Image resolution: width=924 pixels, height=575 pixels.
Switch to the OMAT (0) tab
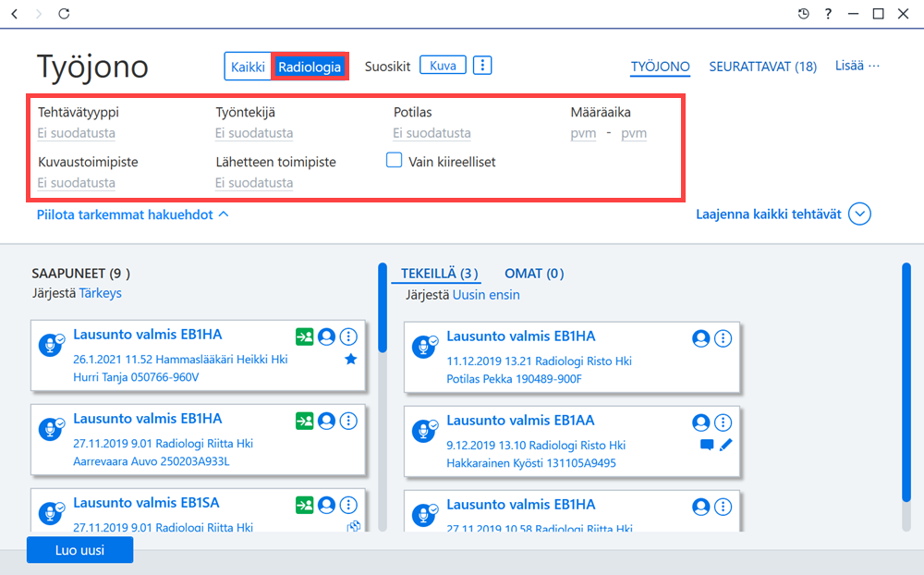[x=534, y=274]
